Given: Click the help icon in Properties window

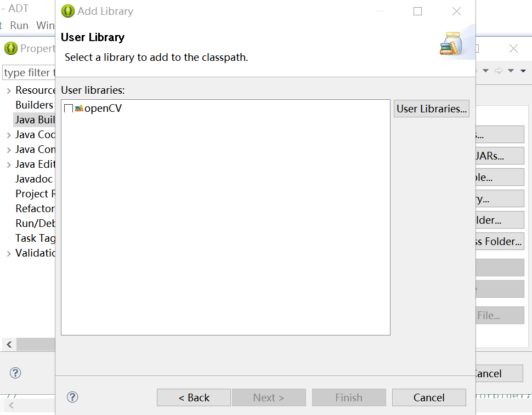Looking at the screenshot, I should [15, 373].
